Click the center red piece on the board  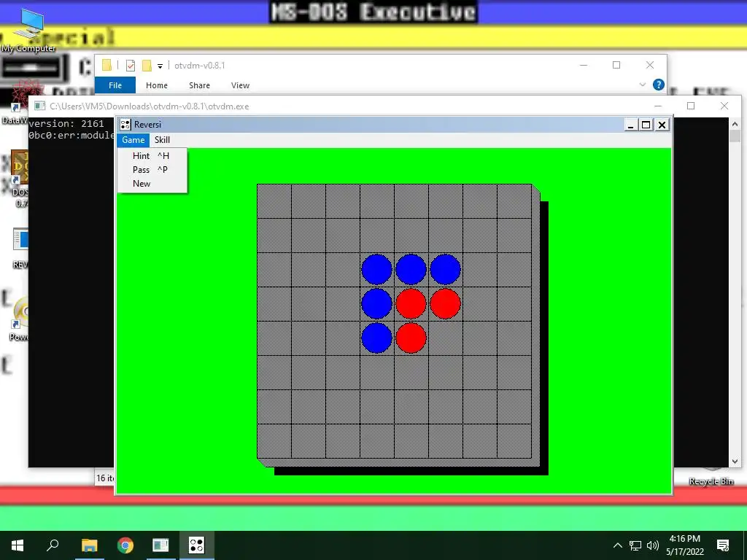tap(411, 303)
